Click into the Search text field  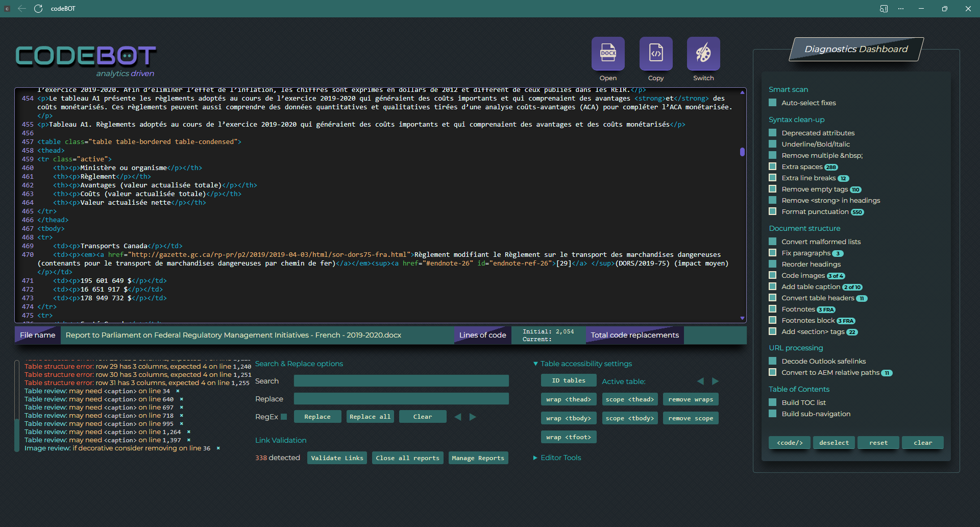[401, 381]
